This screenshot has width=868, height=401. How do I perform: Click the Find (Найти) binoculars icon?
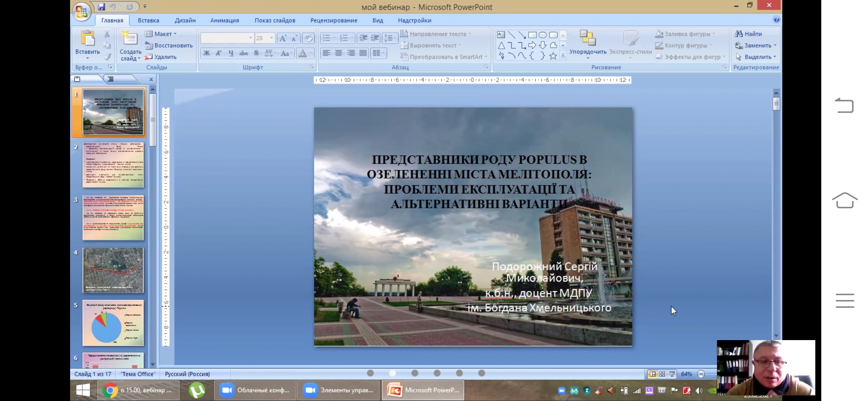(x=739, y=34)
